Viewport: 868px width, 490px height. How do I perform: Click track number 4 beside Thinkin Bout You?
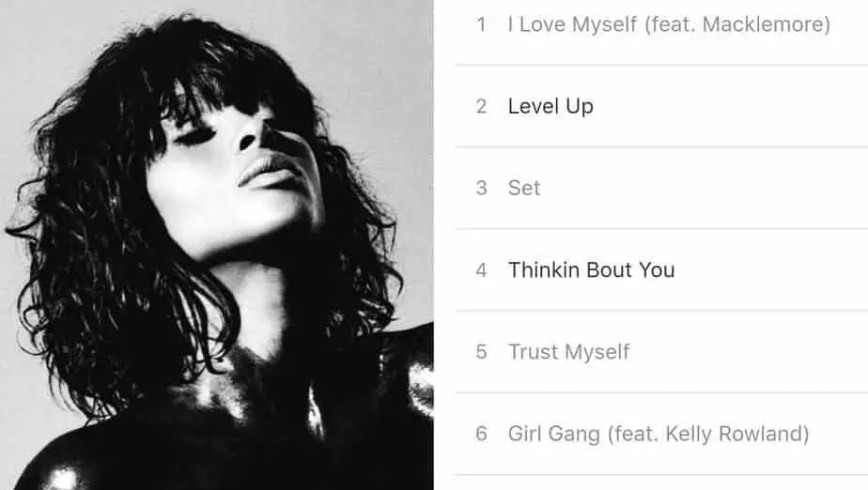pyautogui.click(x=481, y=270)
